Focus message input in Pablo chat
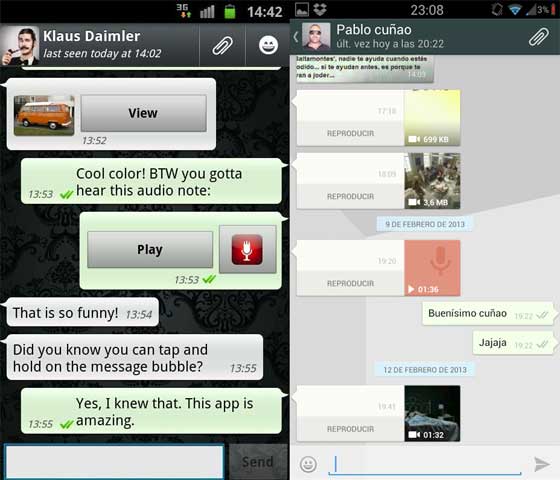 click(x=424, y=465)
